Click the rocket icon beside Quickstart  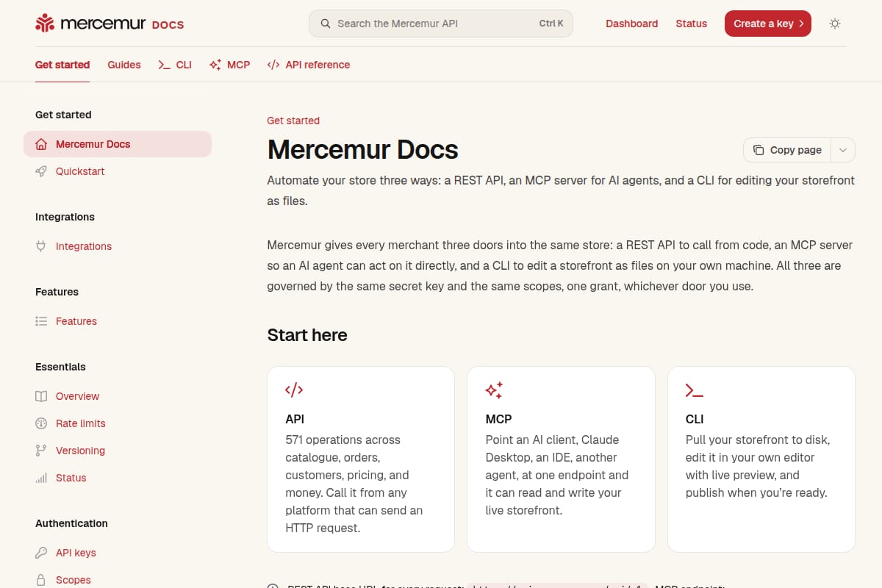coord(41,171)
